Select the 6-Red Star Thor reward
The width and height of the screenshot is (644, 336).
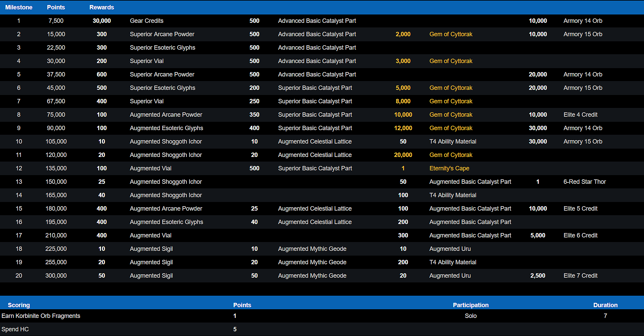click(x=584, y=182)
